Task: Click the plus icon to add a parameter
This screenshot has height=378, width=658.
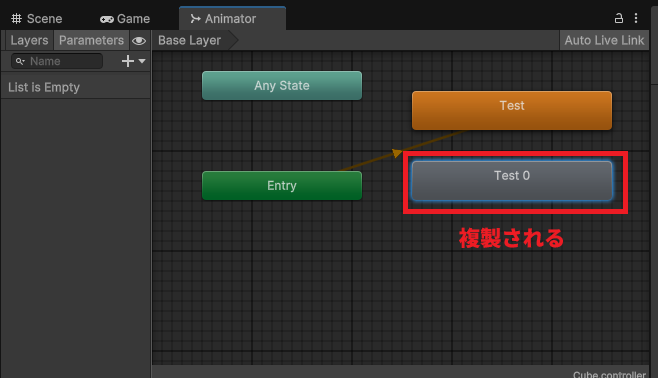Action: point(128,61)
